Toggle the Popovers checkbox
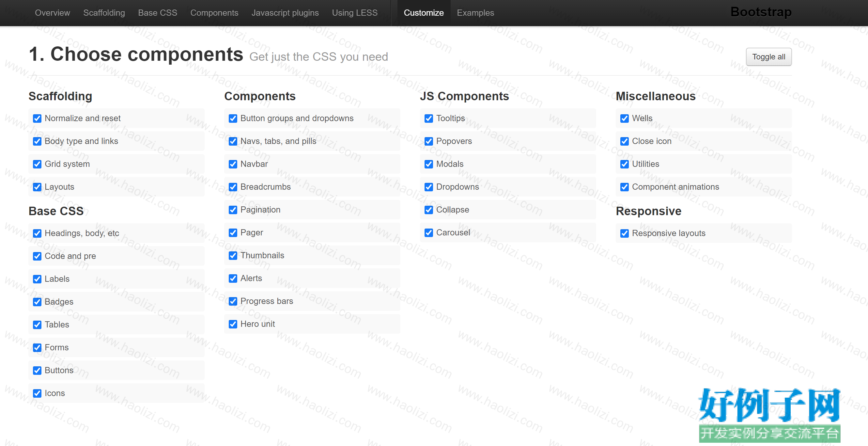 point(428,142)
